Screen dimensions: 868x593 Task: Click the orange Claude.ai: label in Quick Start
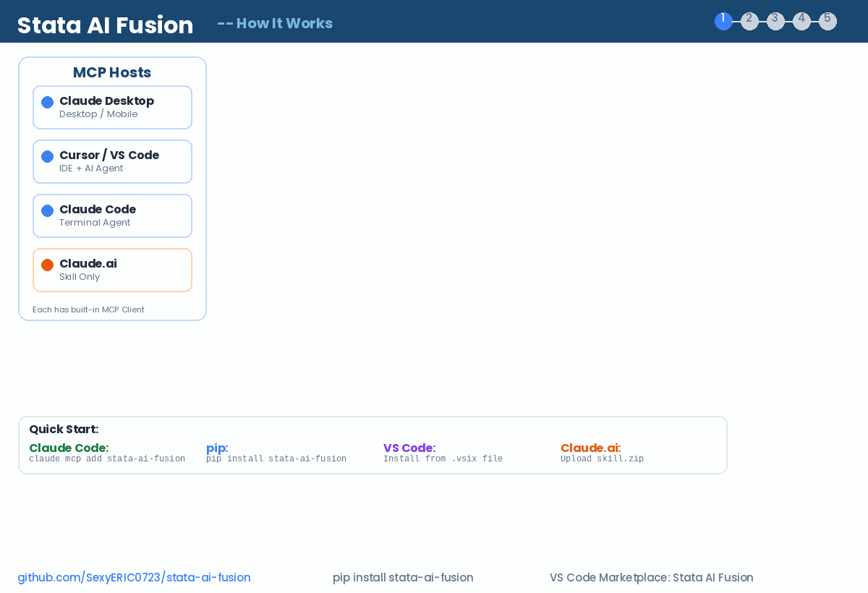590,448
